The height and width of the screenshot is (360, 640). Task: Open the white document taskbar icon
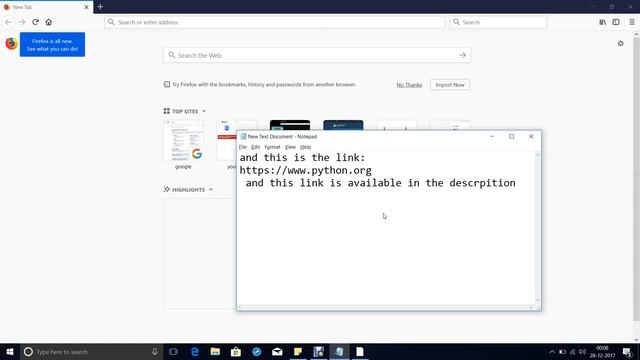[x=360, y=351]
